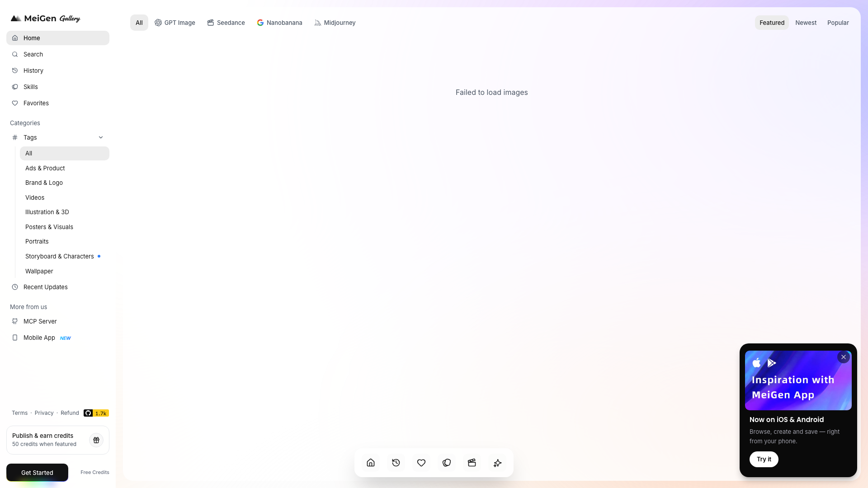Click the clapperboard icon in bottom dock

coord(472,463)
